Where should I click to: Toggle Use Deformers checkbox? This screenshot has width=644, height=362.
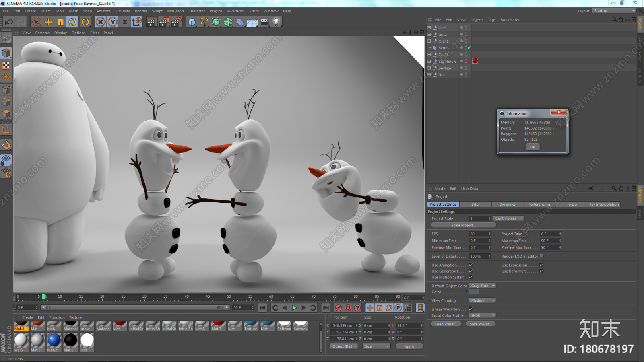point(541,271)
